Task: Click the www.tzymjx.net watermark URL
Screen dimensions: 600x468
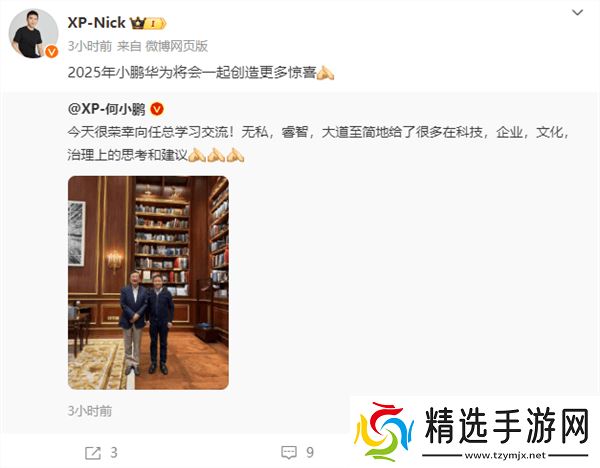Action: point(505,455)
